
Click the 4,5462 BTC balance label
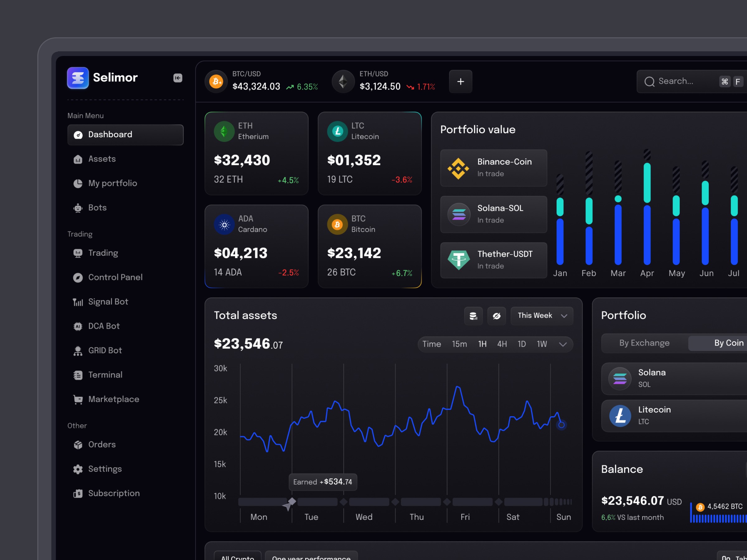[x=725, y=507]
